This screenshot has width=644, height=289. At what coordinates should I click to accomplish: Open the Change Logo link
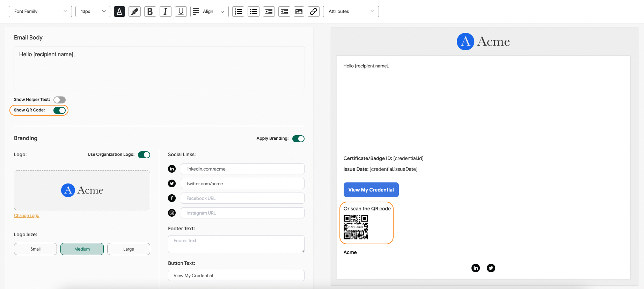click(x=27, y=216)
